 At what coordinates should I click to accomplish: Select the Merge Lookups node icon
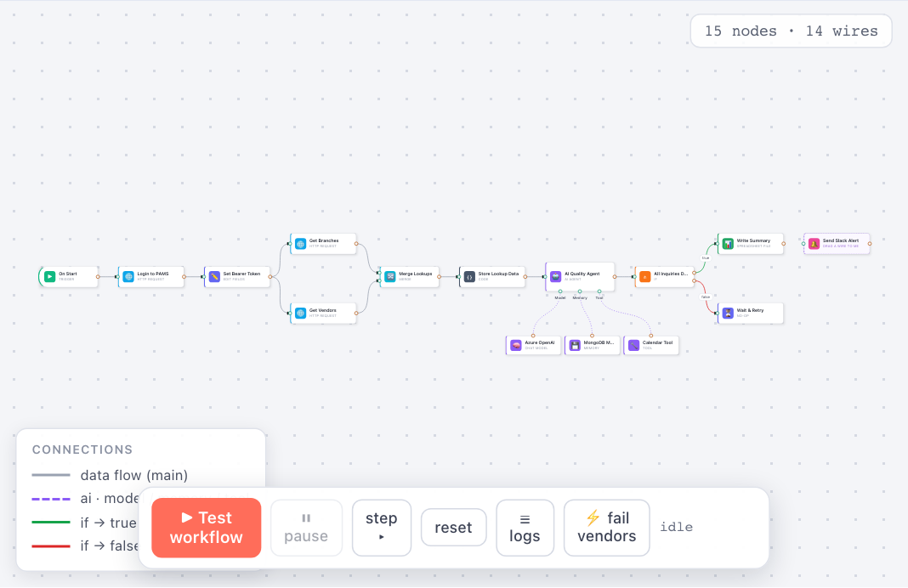(390, 277)
